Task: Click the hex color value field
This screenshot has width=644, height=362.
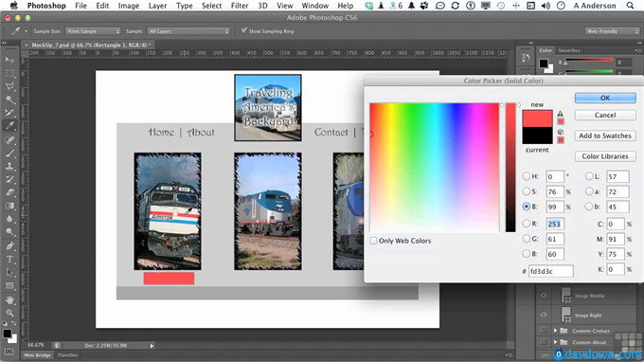Action: 550,271
